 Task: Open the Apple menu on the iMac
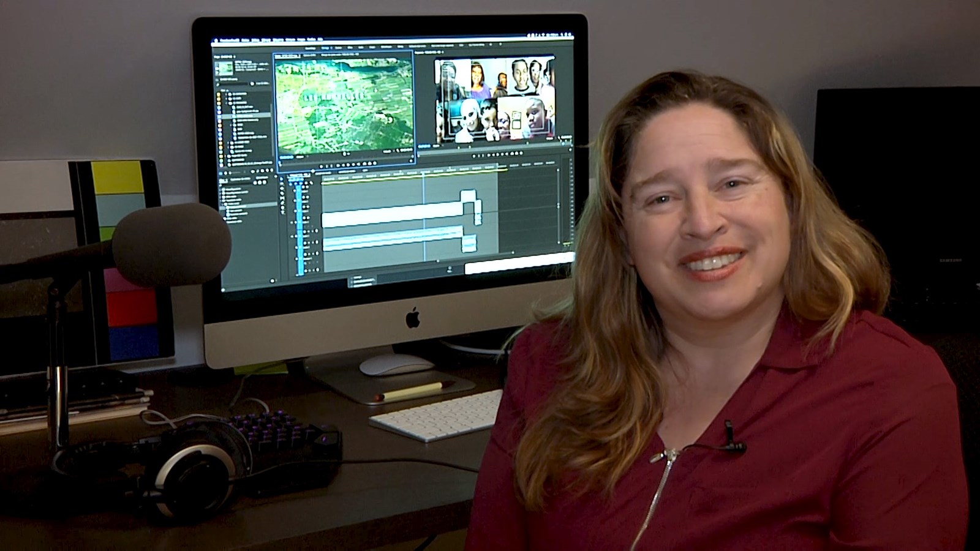coord(216,42)
